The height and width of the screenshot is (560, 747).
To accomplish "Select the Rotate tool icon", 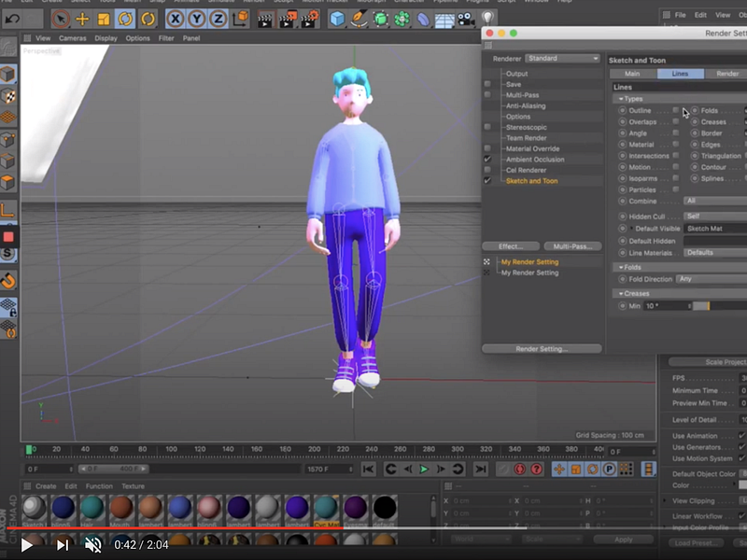I will click(x=125, y=19).
